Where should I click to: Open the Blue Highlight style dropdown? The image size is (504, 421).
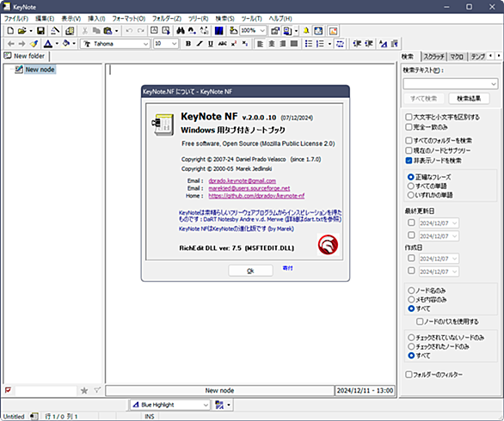206,405
